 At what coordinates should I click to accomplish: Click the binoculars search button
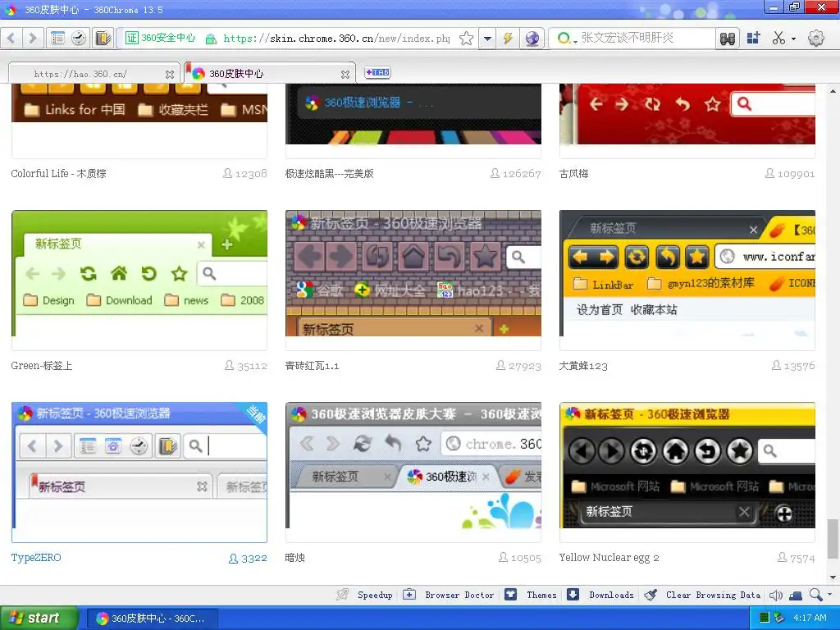tap(728, 38)
